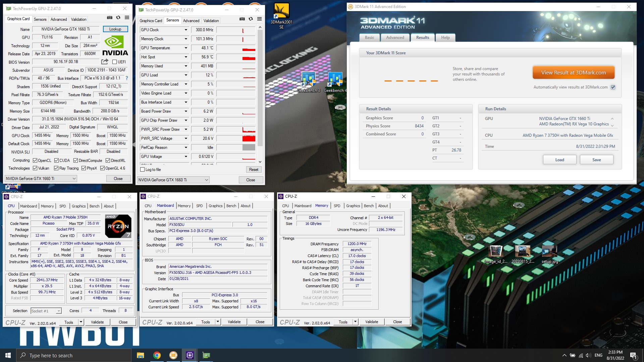
Task: Open setup.jpg desktop thumbnail
Action: click(550, 254)
